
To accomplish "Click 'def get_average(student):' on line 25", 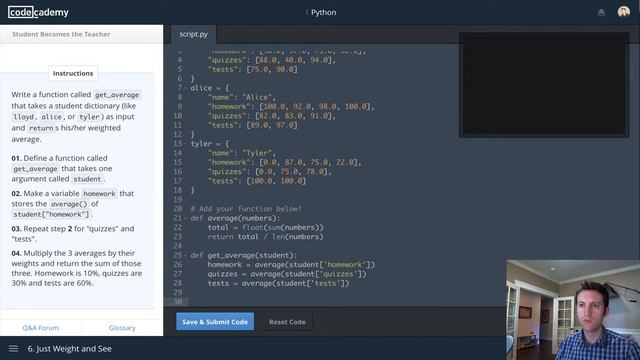I will [x=244, y=255].
